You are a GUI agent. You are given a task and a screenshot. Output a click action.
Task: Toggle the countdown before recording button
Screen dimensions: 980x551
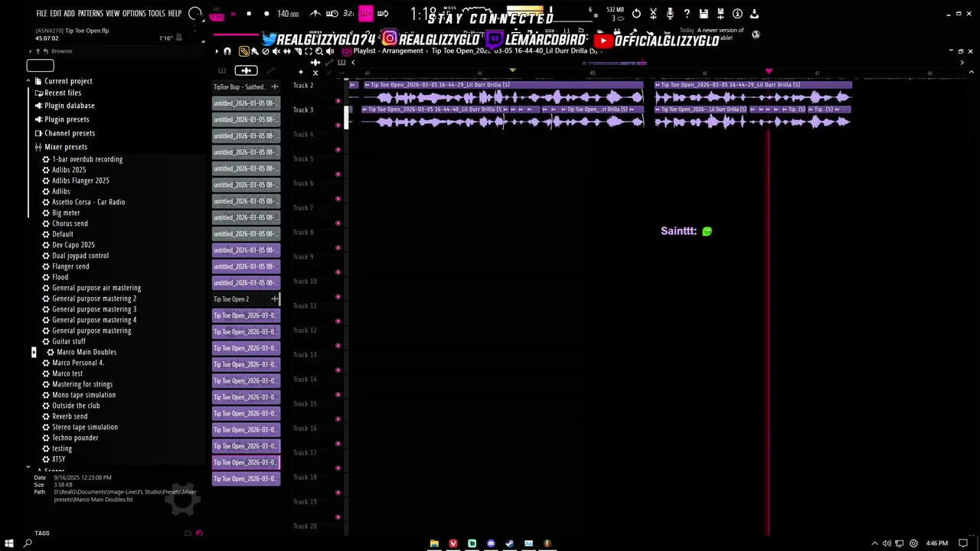pyautogui.click(x=348, y=14)
